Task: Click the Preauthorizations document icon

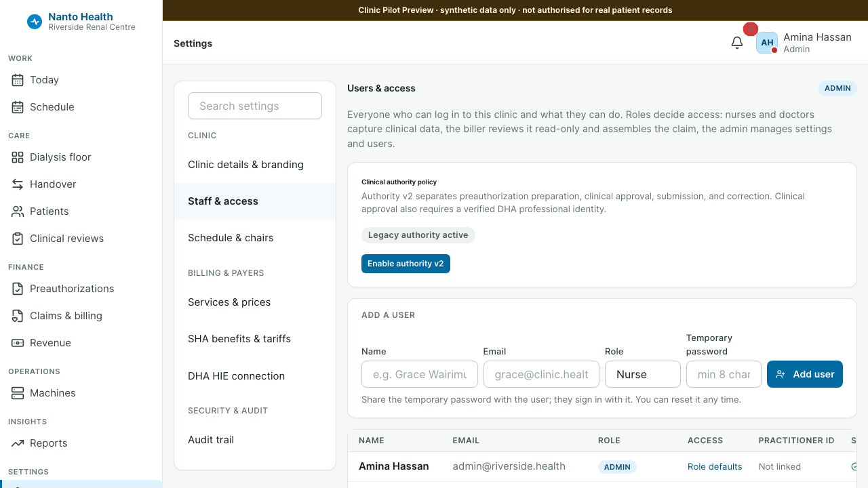Action: (18, 289)
